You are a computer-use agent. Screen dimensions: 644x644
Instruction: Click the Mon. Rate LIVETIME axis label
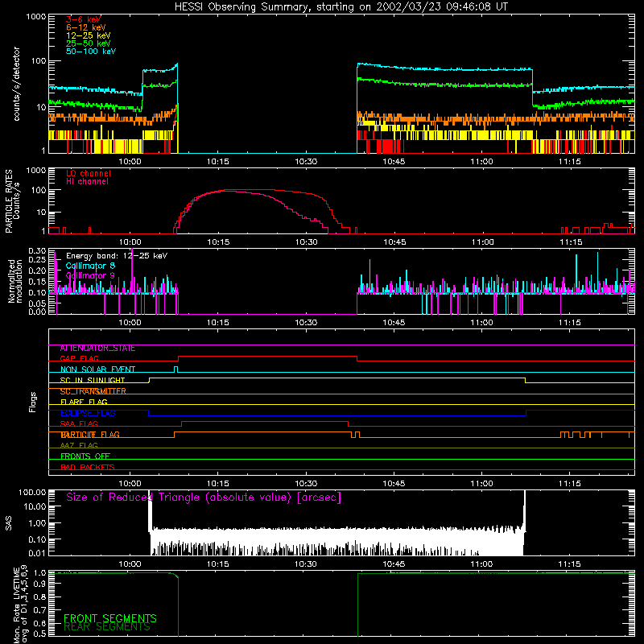(x=21, y=605)
